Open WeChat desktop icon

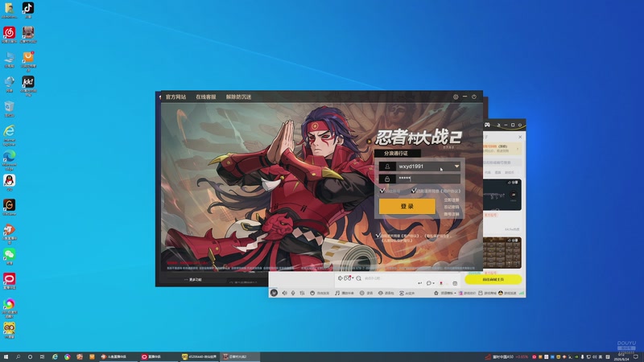point(9,257)
